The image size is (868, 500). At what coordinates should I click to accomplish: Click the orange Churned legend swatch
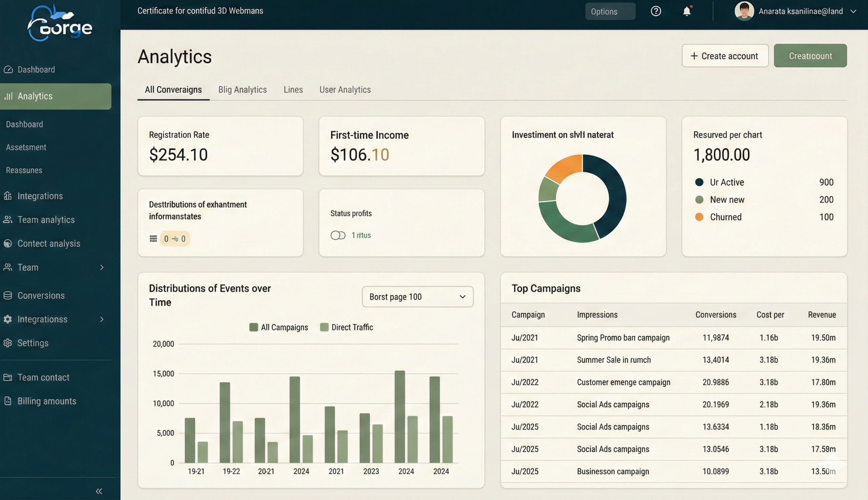tap(699, 217)
